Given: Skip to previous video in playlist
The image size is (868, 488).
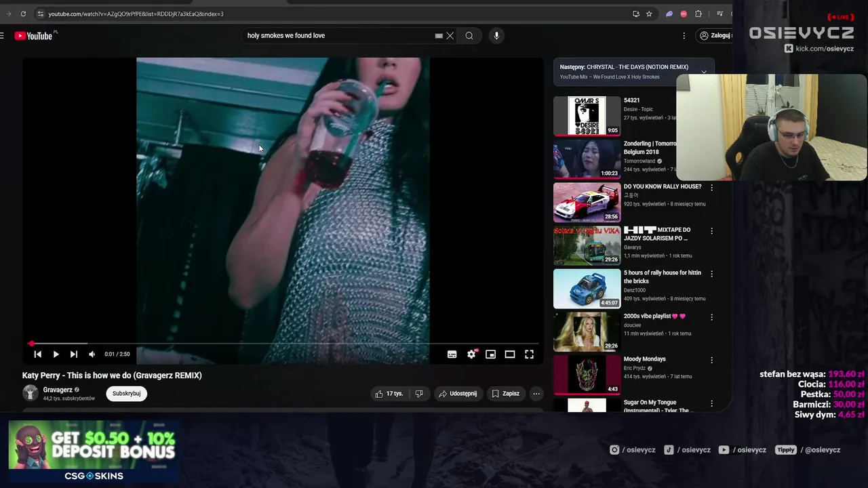Looking at the screenshot, I should click(x=38, y=354).
